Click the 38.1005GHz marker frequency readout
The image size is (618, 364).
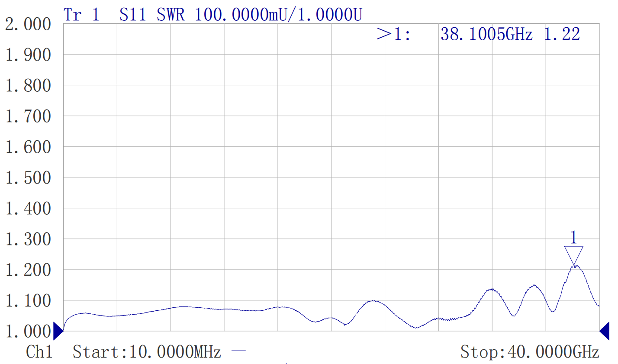pos(486,34)
